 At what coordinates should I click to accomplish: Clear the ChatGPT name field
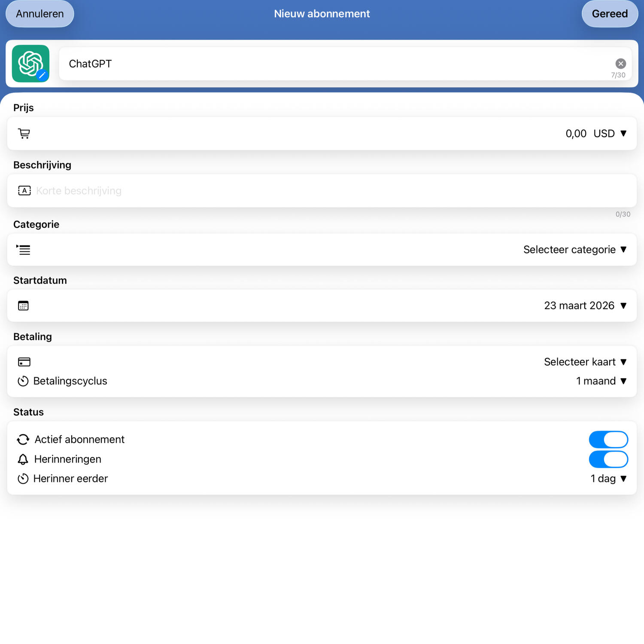point(620,64)
